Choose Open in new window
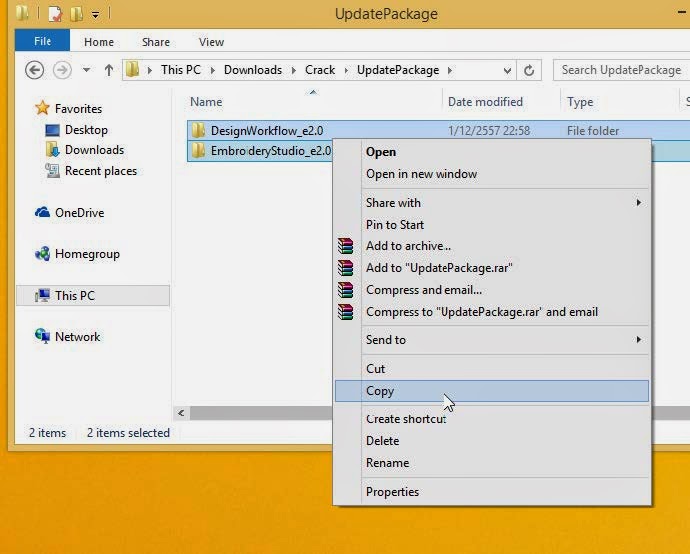The image size is (690, 554). [492, 174]
